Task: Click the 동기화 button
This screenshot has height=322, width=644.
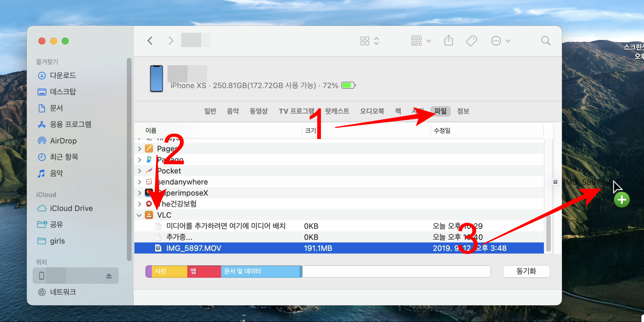Action: click(526, 271)
